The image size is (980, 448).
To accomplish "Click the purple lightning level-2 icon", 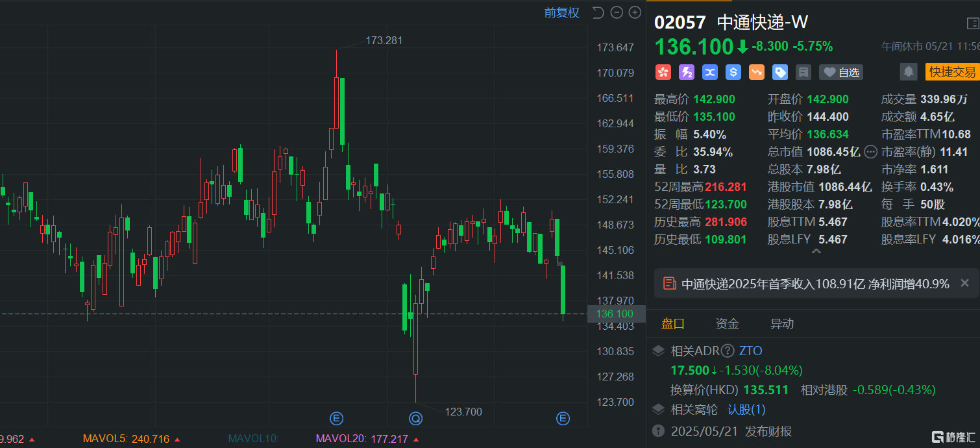I will [x=686, y=72].
